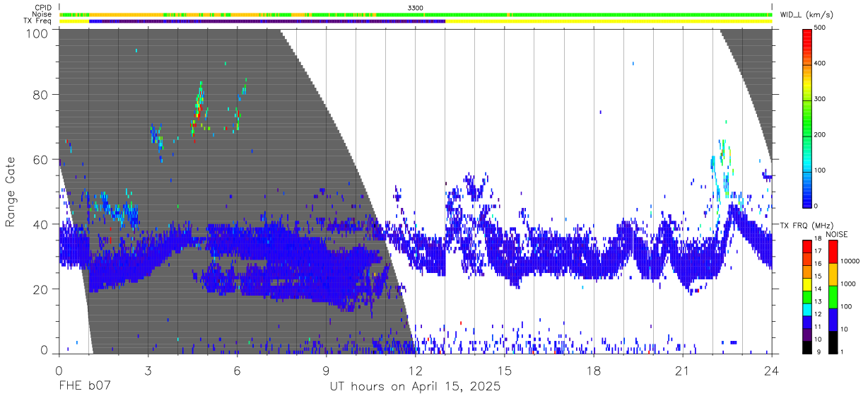
Task: Click the 100 range gate tick label
Action: click(37, 33)
